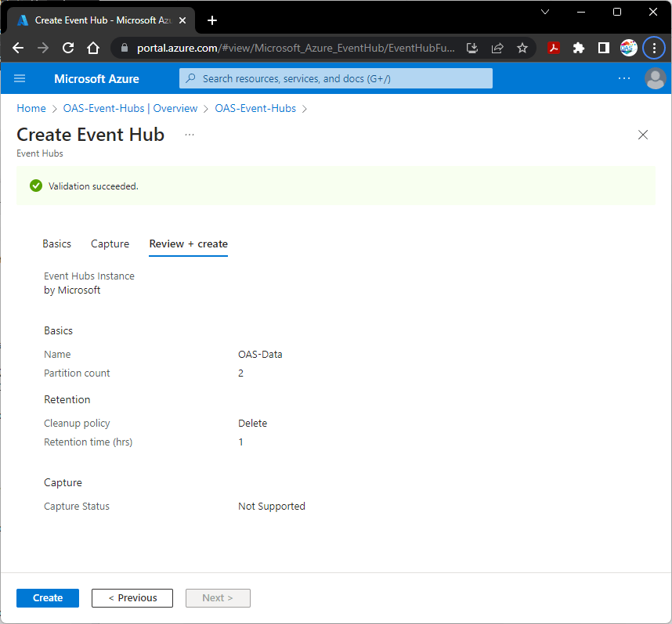Open the browser extensions puzzle icon

pyautogui.click(x=578, y=48)
